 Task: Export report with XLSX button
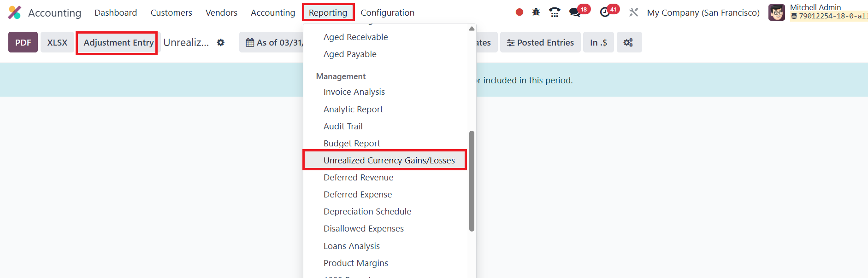[x=57, y=42]
